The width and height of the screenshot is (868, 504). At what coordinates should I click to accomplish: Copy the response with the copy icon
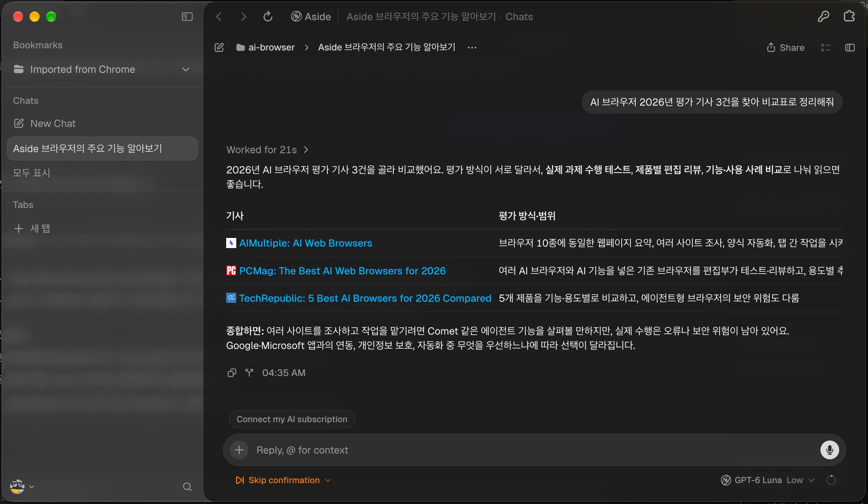tap(232, 372)
